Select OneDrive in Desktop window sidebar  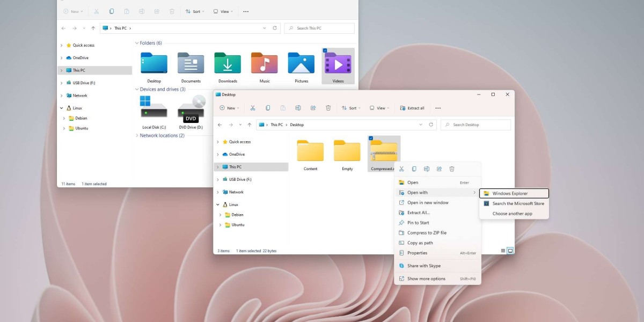pos(237,154)
